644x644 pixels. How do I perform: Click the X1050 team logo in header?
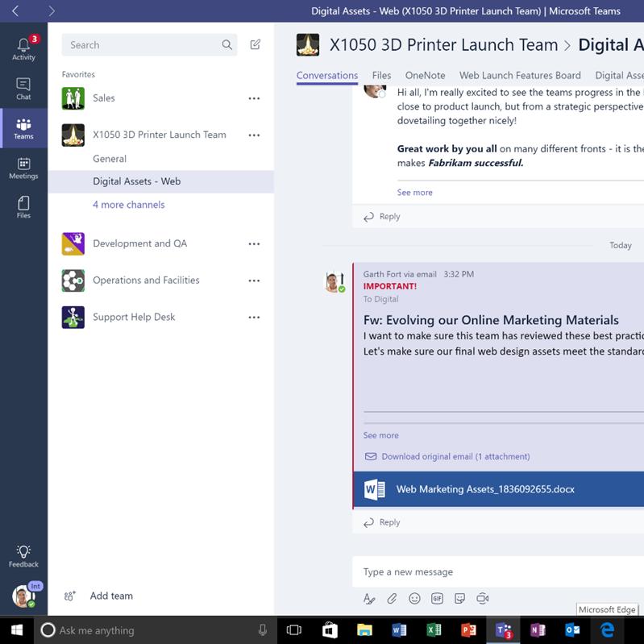tap(308, 45)
